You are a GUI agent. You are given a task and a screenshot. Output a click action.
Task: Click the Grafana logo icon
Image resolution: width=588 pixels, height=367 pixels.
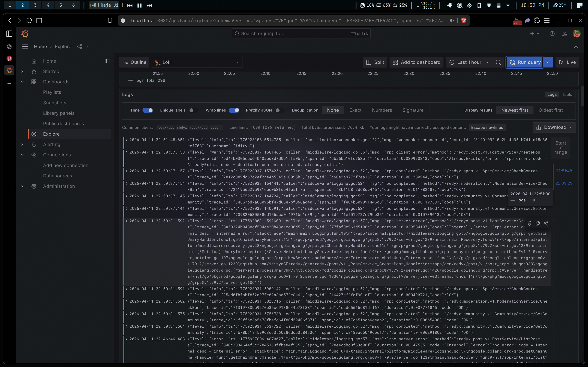tap(25, 33)
